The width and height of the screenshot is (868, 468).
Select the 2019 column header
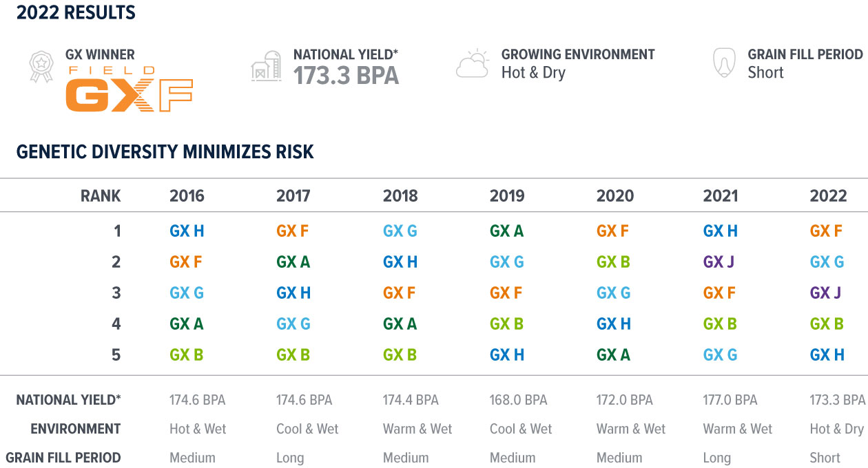coord(507,195)
